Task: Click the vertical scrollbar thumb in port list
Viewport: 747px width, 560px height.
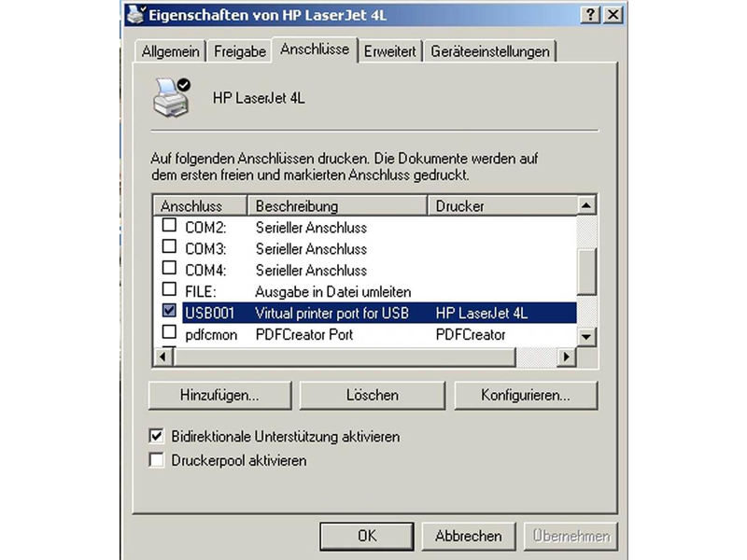Action: coord(586,272)
